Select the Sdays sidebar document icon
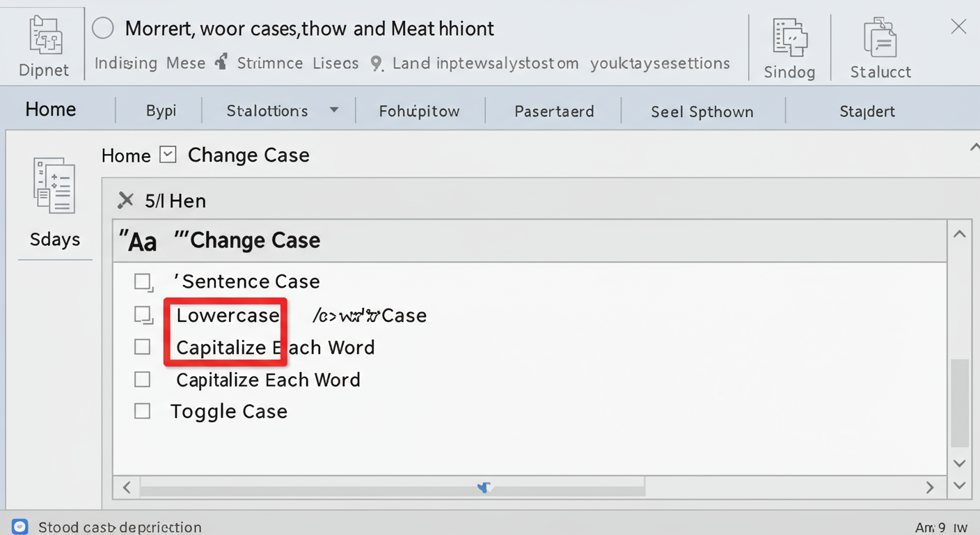The width and height of the screenshot is (980, 535). 54,185
